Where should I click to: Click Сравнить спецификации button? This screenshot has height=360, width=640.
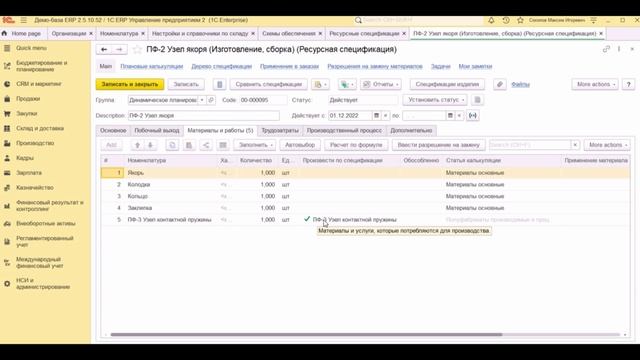[x=269, y=84]
